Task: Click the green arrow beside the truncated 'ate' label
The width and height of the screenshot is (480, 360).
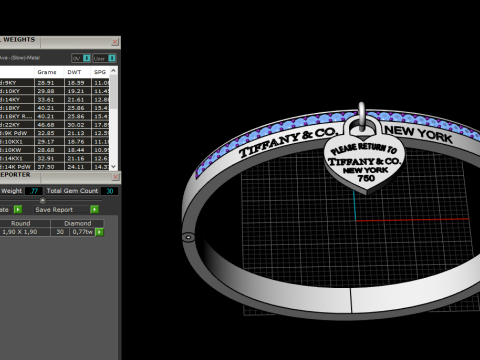Action: [x=18, y=209]
